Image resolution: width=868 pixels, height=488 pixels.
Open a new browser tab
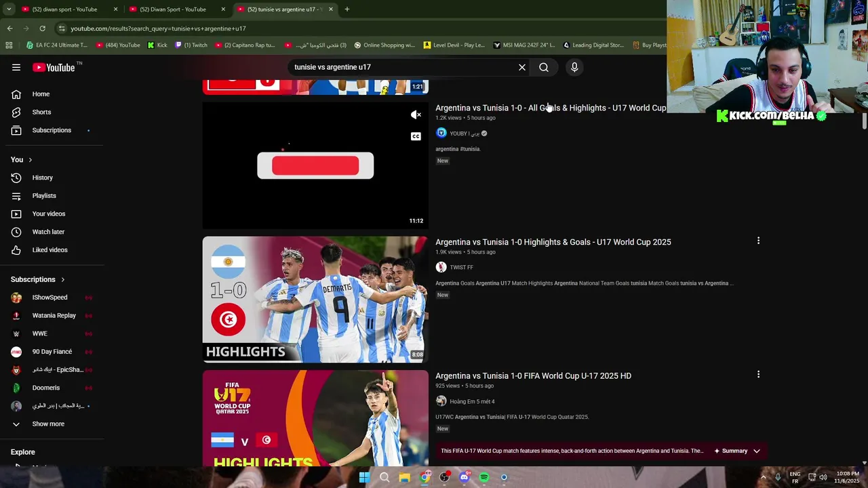pos(347,9)
